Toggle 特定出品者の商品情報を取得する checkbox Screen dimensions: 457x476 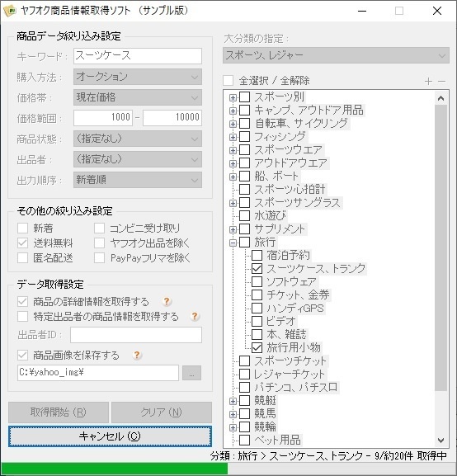click(x=23, y=317)
